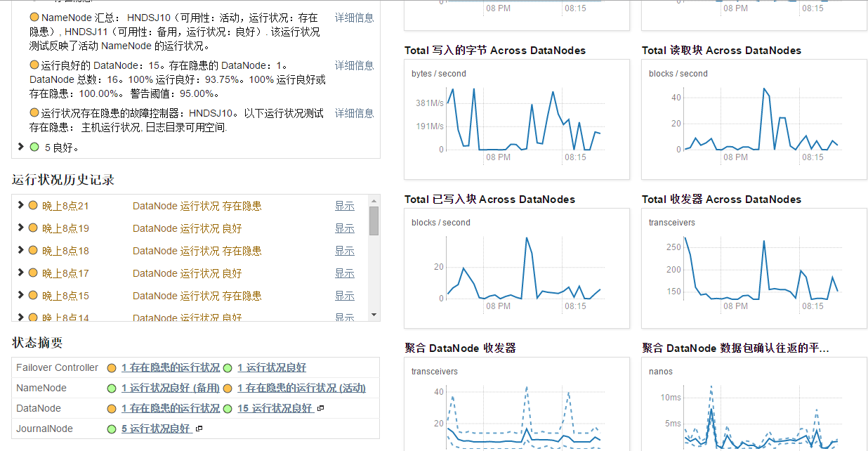Screen dimensions: 868x451
Task: Click orange icon in DataNode summary row
Action: (112, 409)
